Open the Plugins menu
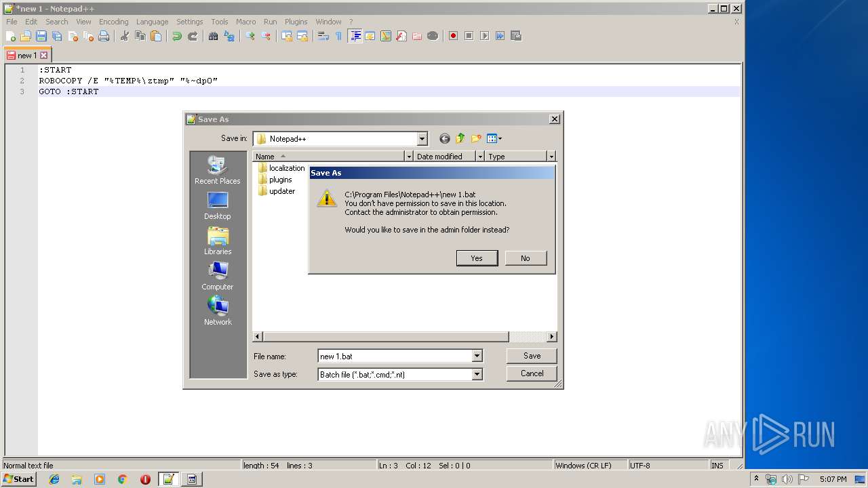This screenshot has width=868, height=488. [296, 22]
